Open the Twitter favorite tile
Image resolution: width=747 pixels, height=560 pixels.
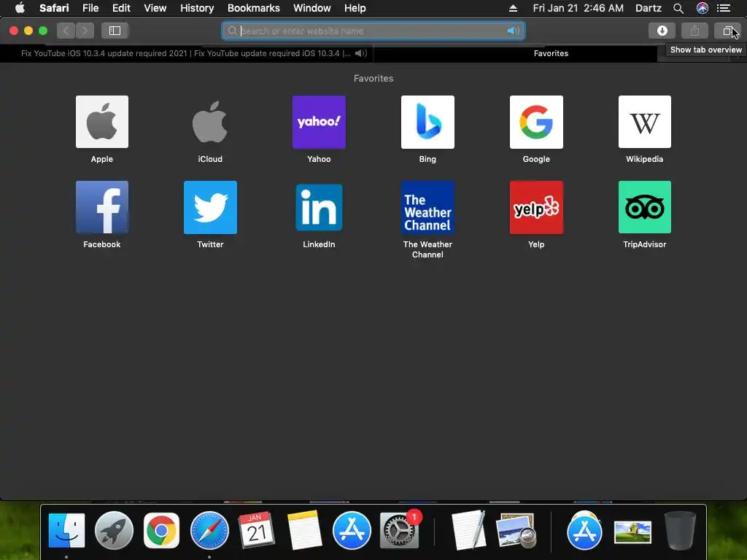(x=210, y=207)
